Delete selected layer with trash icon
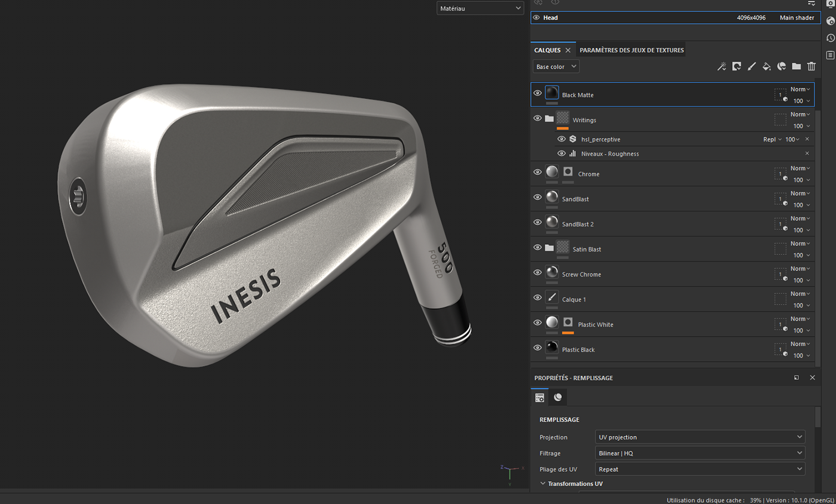The height and width of the screenshot is (504, 836). click(x=811, y=66)
